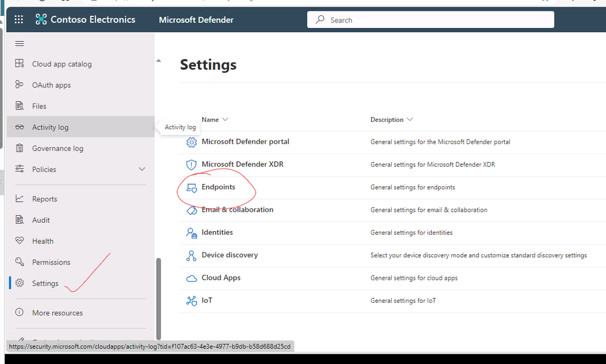The height and width of the screenshot is (364, 606).
Task: Open Reports from the sidebar
Action: pyautogui.click(x=44, y=199)
